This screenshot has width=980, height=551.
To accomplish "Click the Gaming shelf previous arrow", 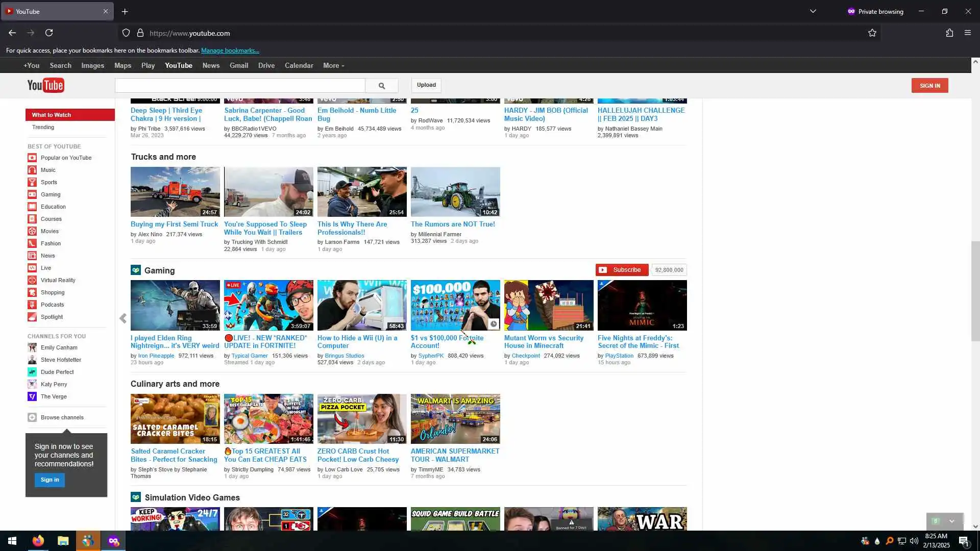I will [x=123, y=318].
